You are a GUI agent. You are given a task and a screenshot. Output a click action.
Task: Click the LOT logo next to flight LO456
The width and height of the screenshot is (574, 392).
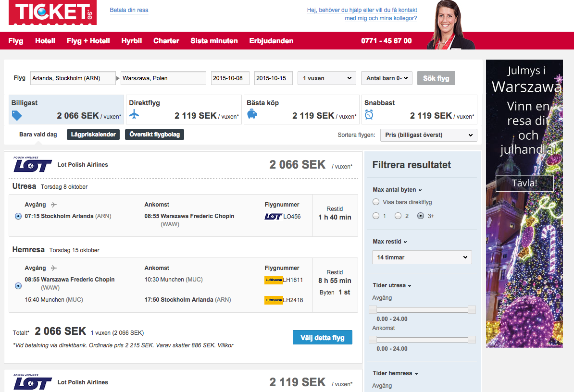point(273,217)
